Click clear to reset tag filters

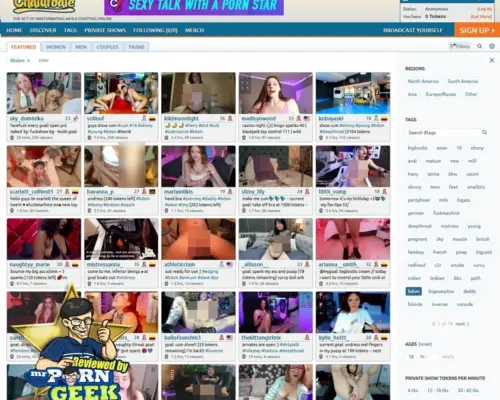tap(44, 60)
